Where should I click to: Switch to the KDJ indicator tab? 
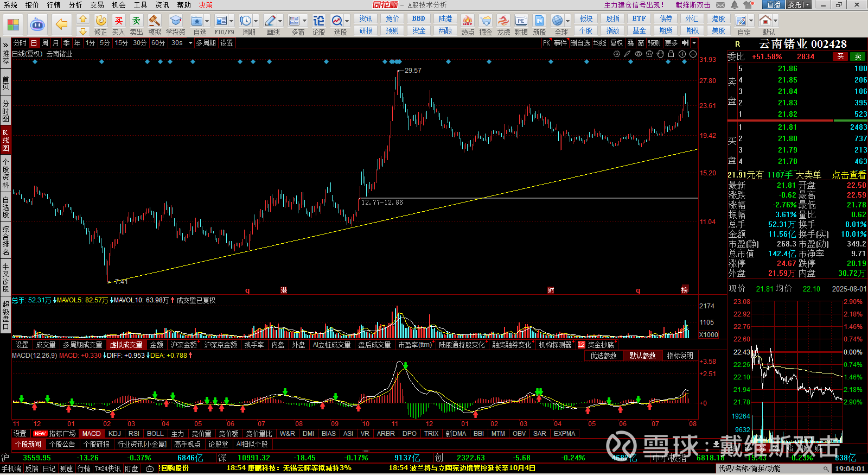pyautogui.click(x=114, y=434)
